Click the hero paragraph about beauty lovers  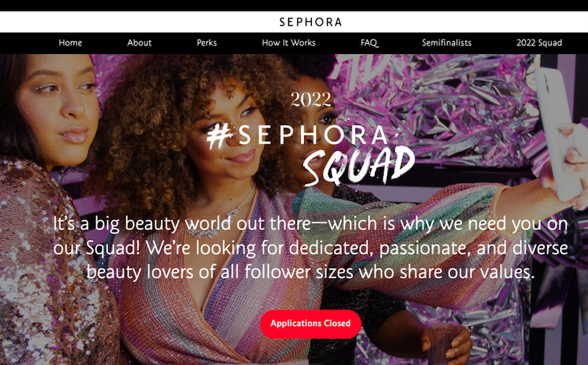311,248
